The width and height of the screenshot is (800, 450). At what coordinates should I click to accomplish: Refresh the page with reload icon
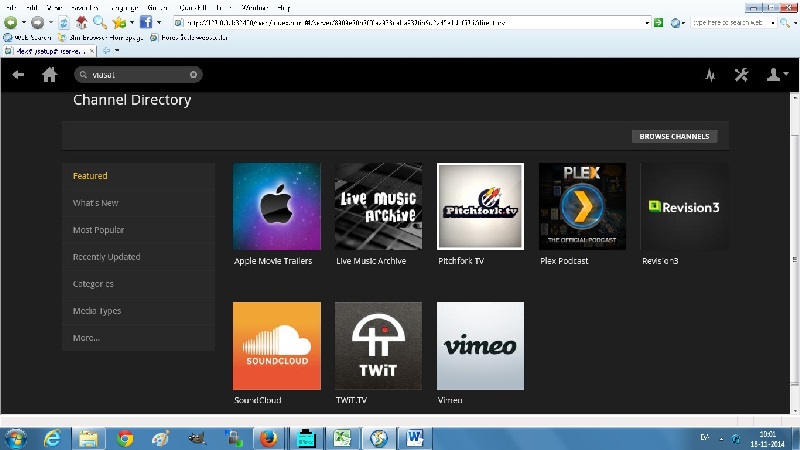[64, 22]
